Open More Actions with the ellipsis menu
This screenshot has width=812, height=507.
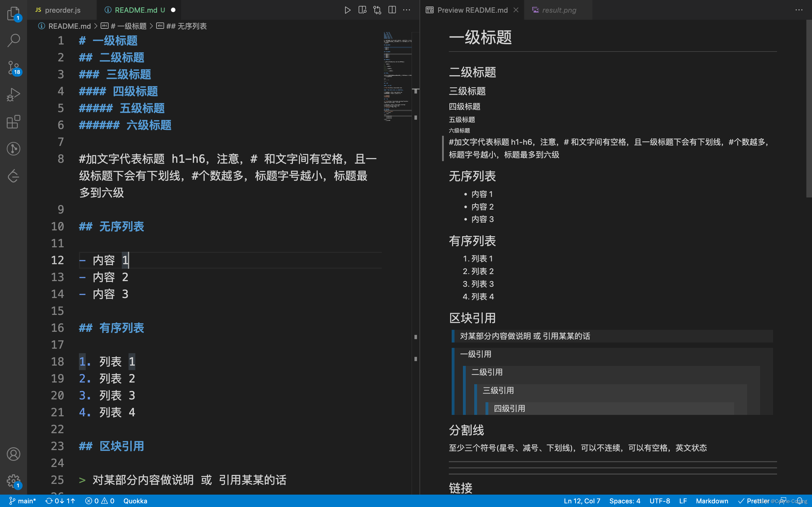click(406, 10)
